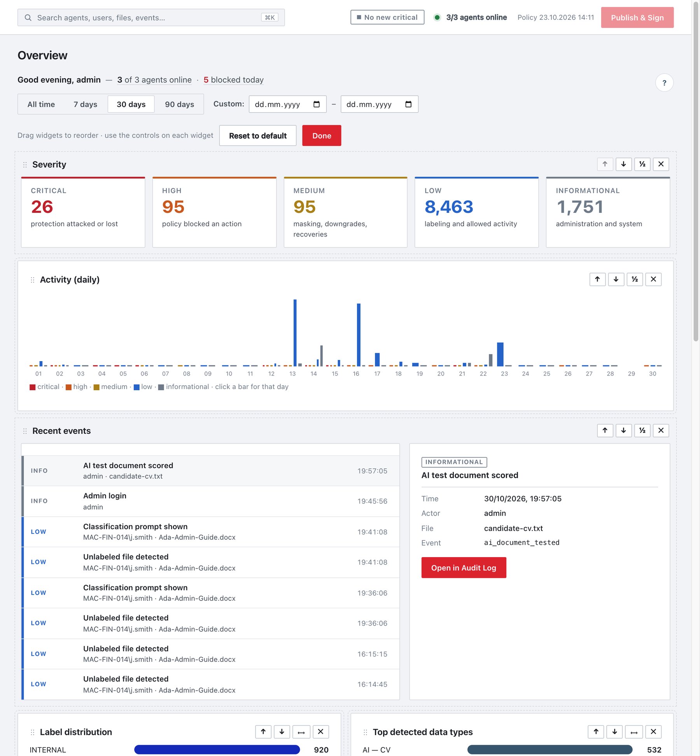Select the Admin login event row
The width and height of the screenshot is (700, 756).
210,501
